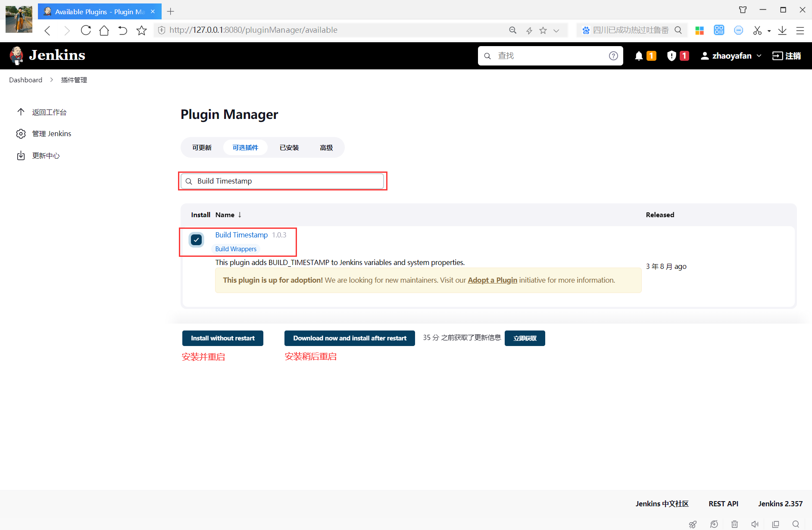812x530 pixels.
Task: Go to Dashboard breadcrumb
Action: pos(26,80)
